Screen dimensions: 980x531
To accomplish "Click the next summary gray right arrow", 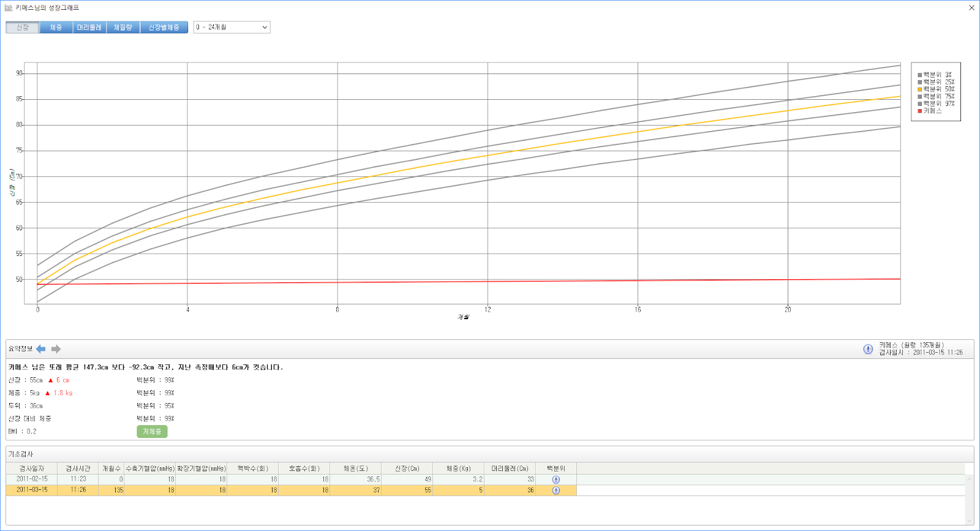I will tap(56, 349).
